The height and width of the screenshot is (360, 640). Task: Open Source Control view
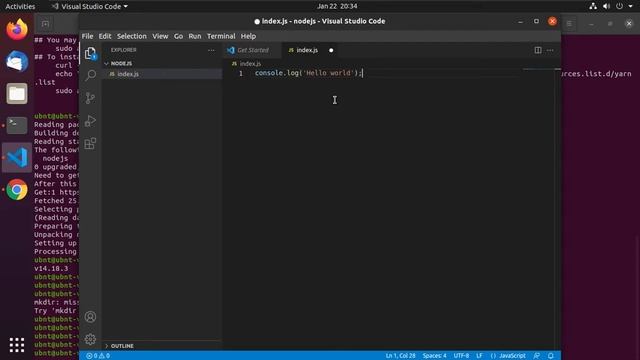(90, 98)
